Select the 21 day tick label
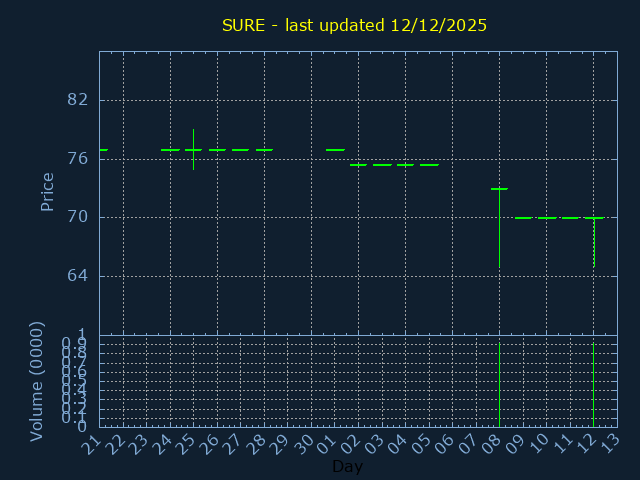Viewport: 640px width, 480px height. [x=94, y=446]
